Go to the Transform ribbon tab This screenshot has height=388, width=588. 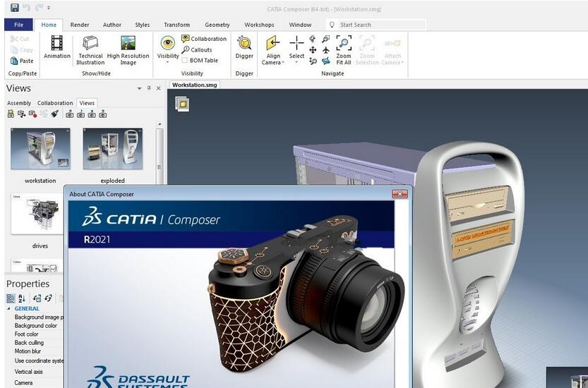click(x=176, y=25)
